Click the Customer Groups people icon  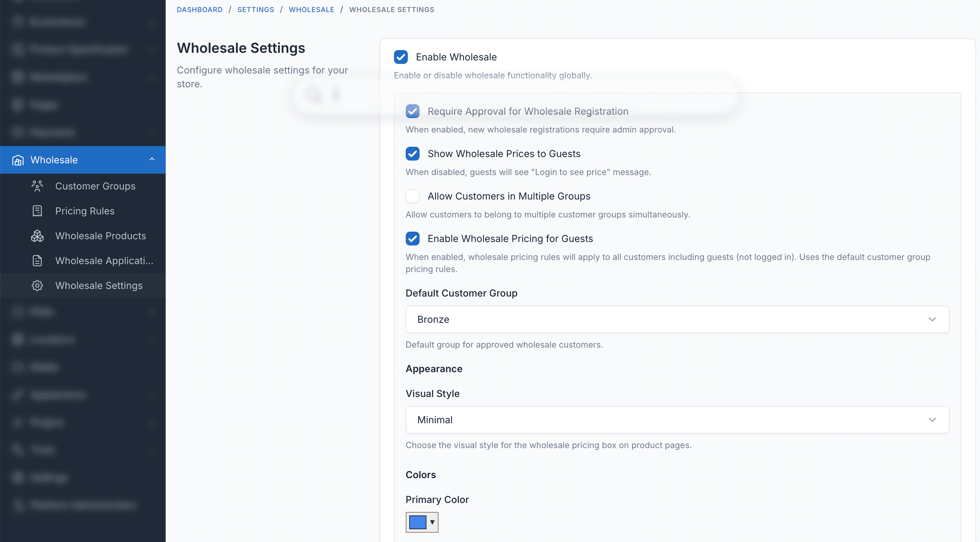(x=37, y=186)
